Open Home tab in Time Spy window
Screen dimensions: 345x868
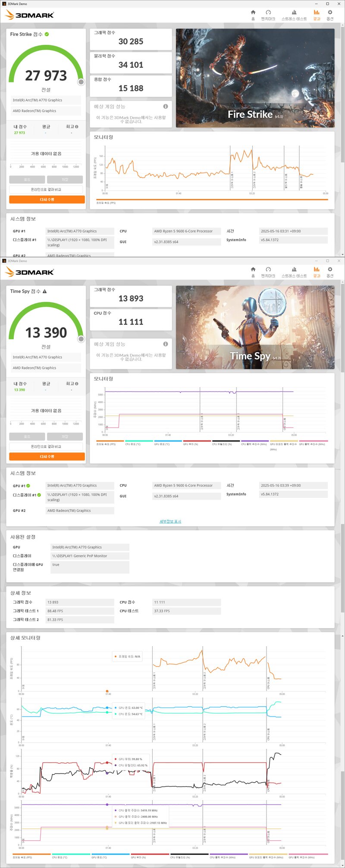[x=253, y=272]
